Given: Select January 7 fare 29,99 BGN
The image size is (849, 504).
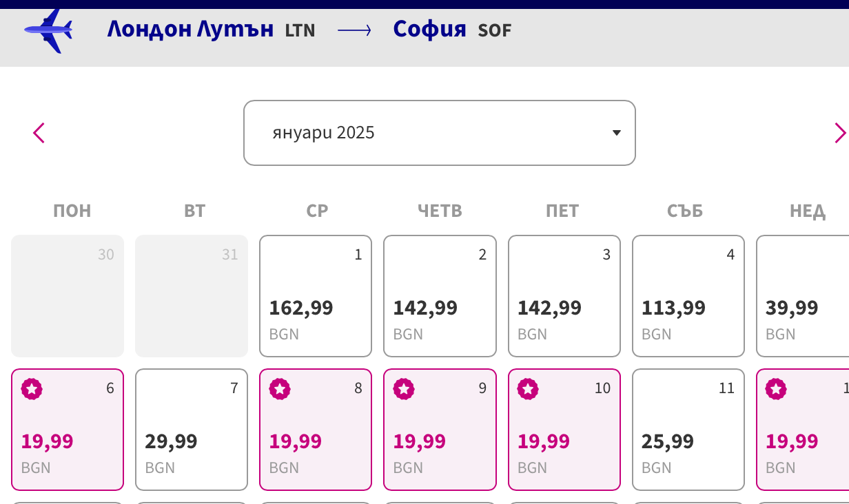Looking at the screenshot, I should [192, 430].
